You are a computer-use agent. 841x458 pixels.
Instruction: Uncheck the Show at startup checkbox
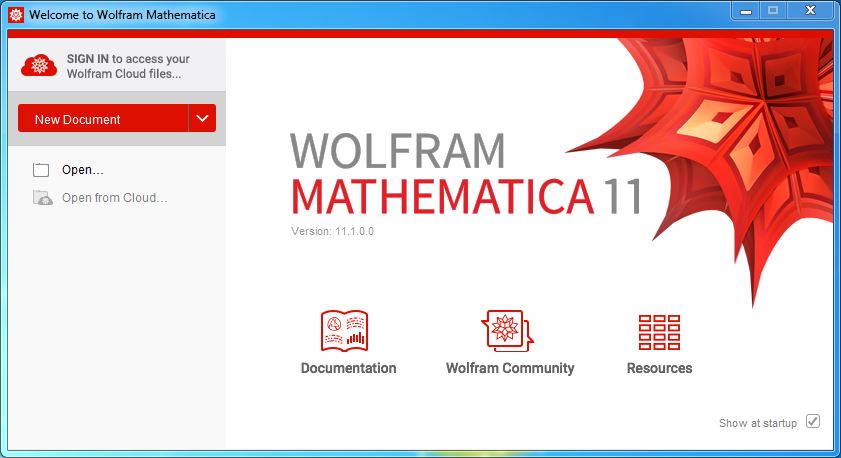(813, 422)
